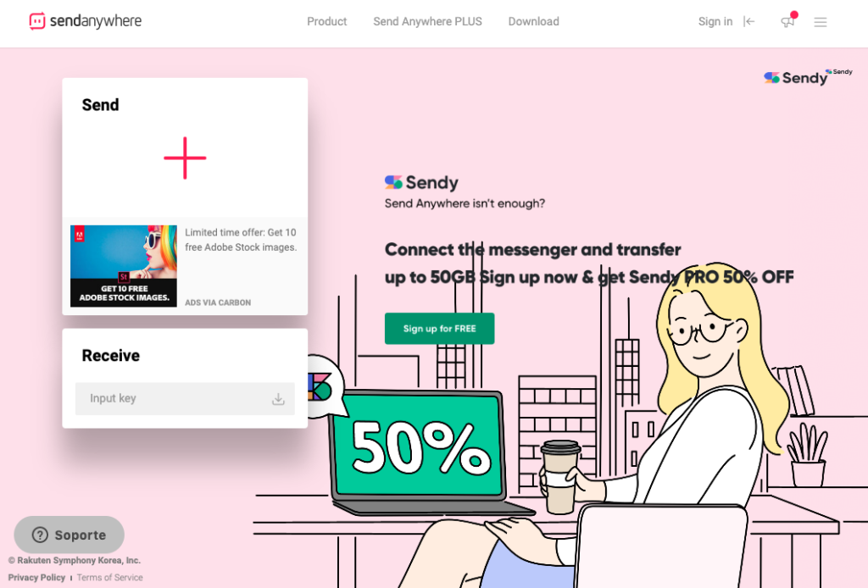Go to the Download page
The width and height of the screenshot is (868, 588).
point(534,21)
